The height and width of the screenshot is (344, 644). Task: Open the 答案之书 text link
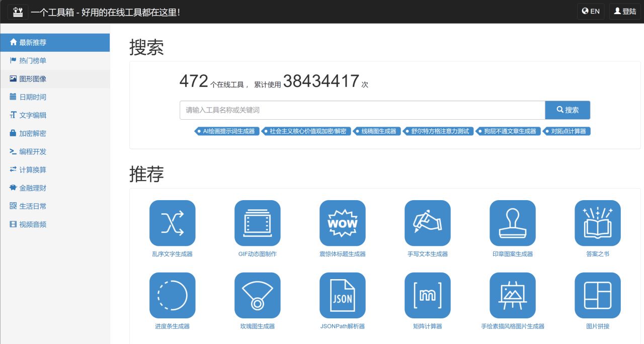coord(597,254)
